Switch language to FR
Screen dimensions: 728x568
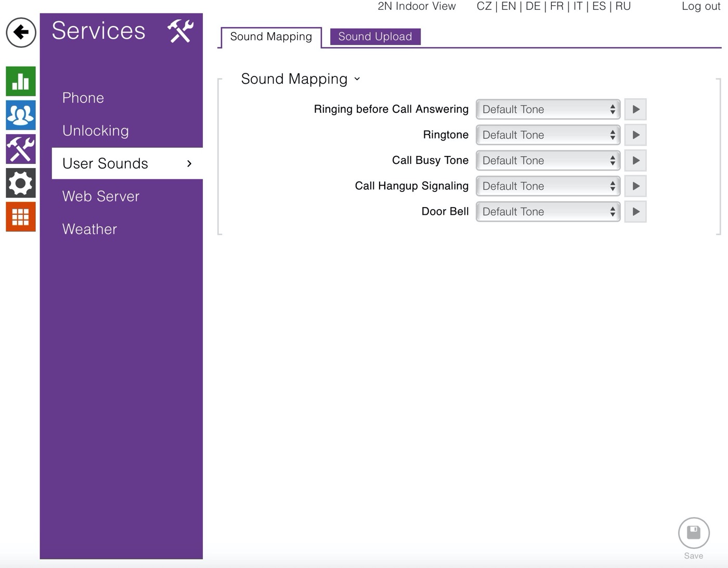(557, 6)
